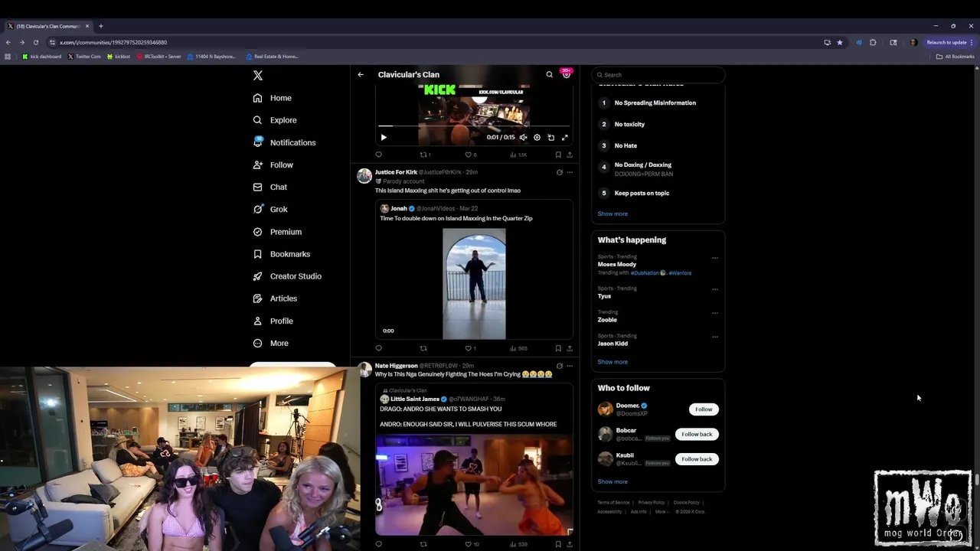Open Jonah's Island Maxxing video thumbnail
980x551 pixels.
[x=474, y=283]
